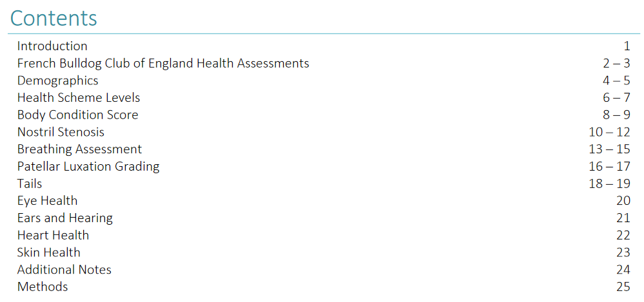Viewport: 644px width, 302px height.
Task: Open the Introduction contents entry
Action: [52, 46]
